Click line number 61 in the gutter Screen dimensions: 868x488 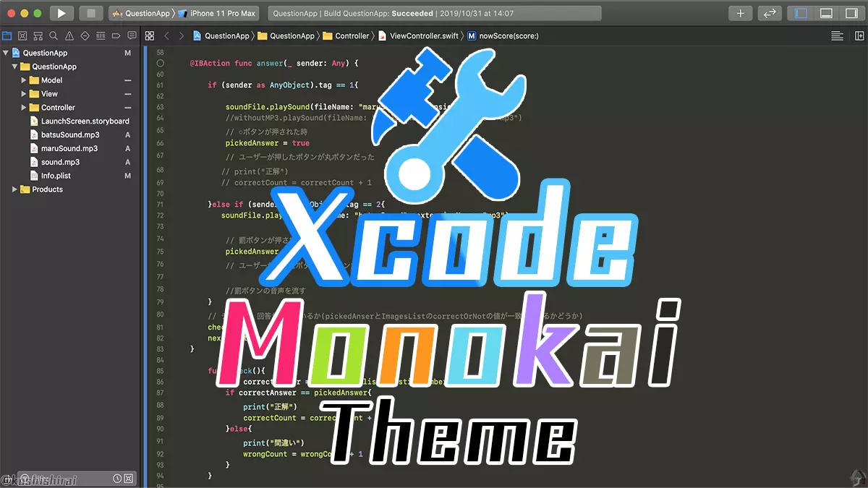pyautogui.click(x=160, y=85)
